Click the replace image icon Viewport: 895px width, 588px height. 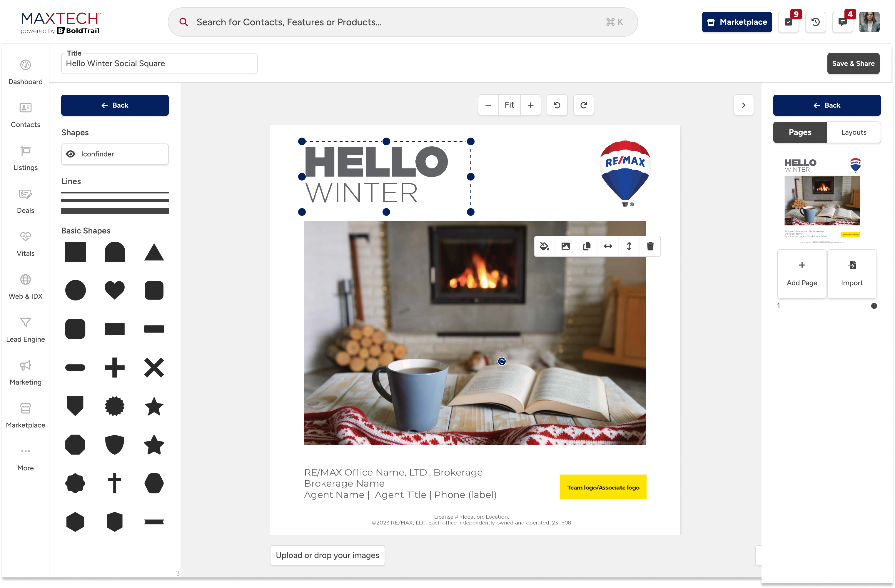565,246
